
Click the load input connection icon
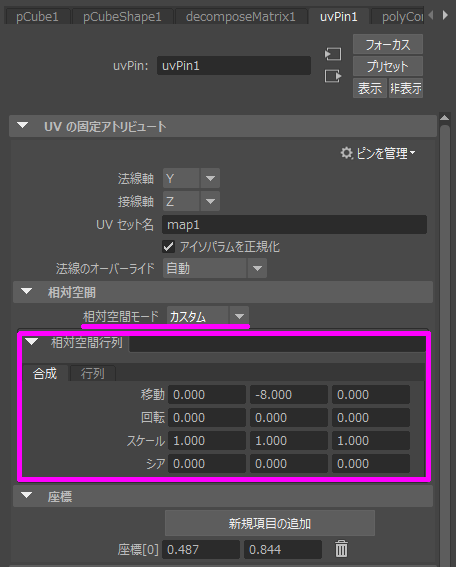coord(333,54)
